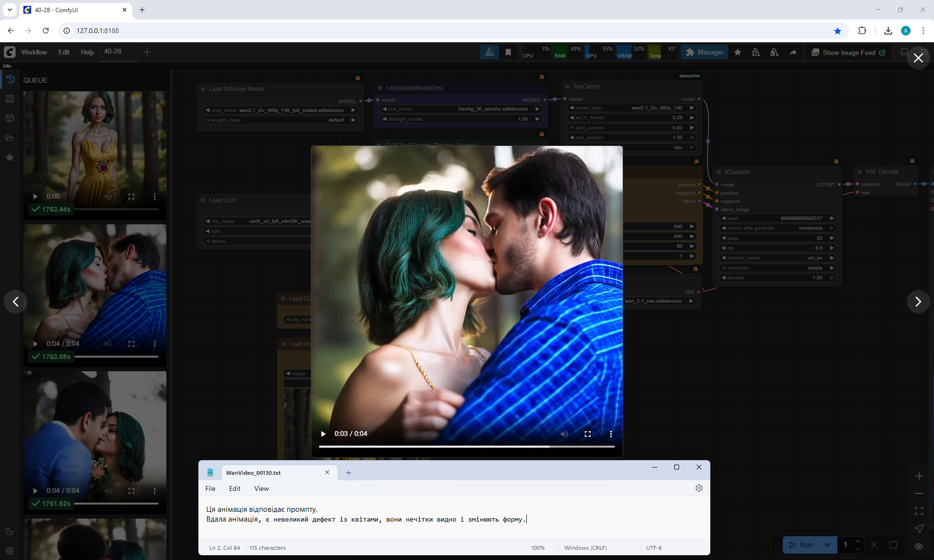Go to previous video with left arrow
The image size is (934, 560).
click(16, 302)
